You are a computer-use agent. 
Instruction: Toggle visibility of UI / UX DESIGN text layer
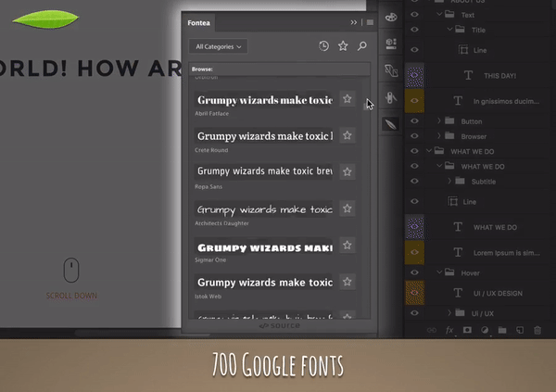coord(414,293)
